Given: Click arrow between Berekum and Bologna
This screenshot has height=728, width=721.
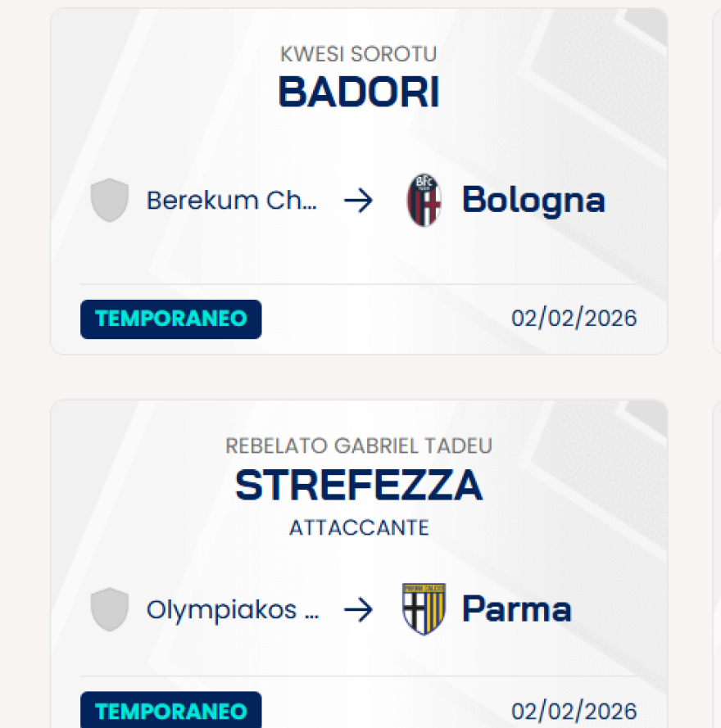Looking at the screenshot, I should coord(358,201).
